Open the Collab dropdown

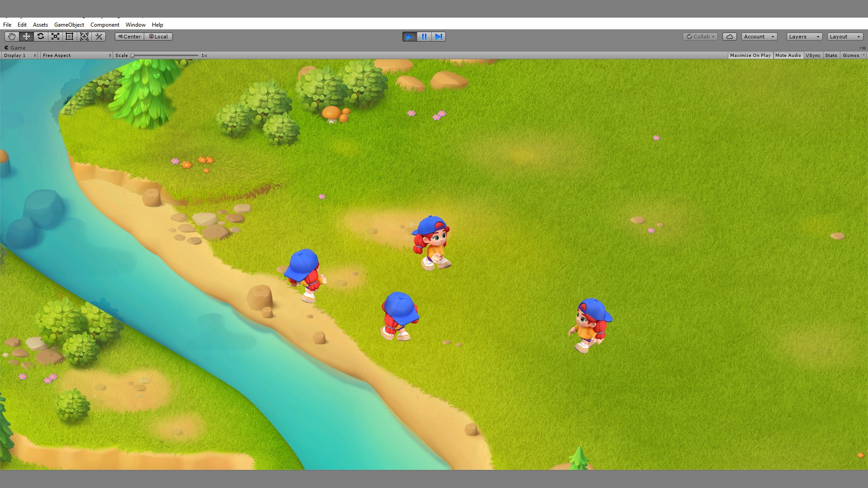point(700,37)
